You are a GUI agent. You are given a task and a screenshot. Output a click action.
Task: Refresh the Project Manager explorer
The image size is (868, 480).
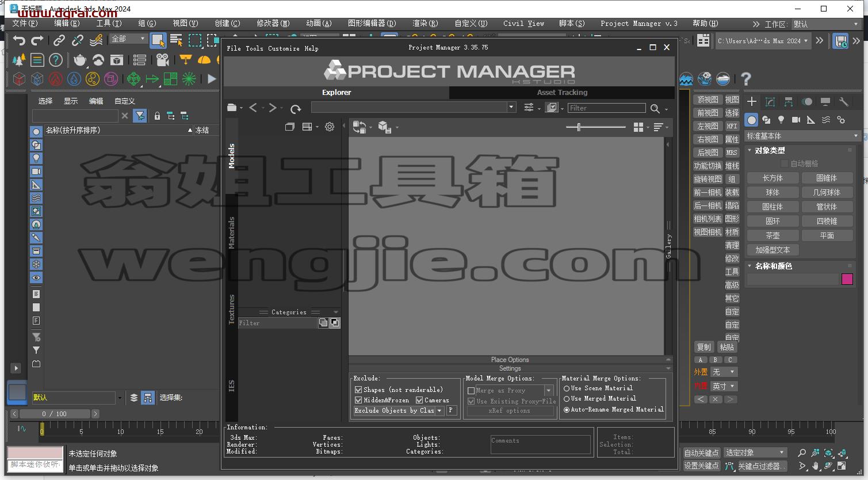pos(296,108)
